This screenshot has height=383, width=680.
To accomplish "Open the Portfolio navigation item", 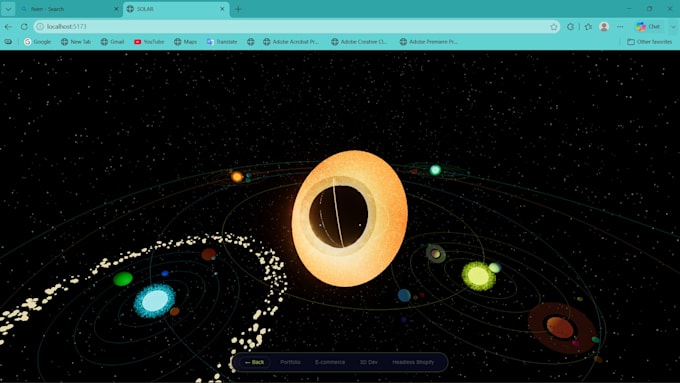I will 290,362.
